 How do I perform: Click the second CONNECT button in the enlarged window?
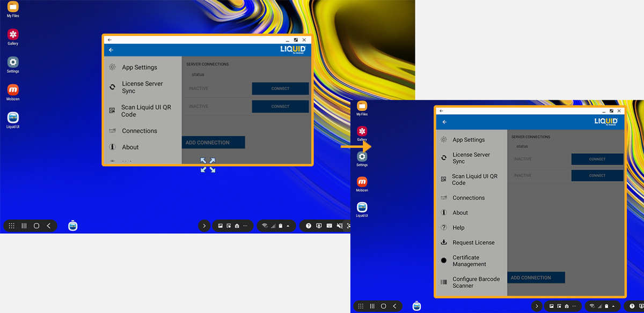coord(597,176)
